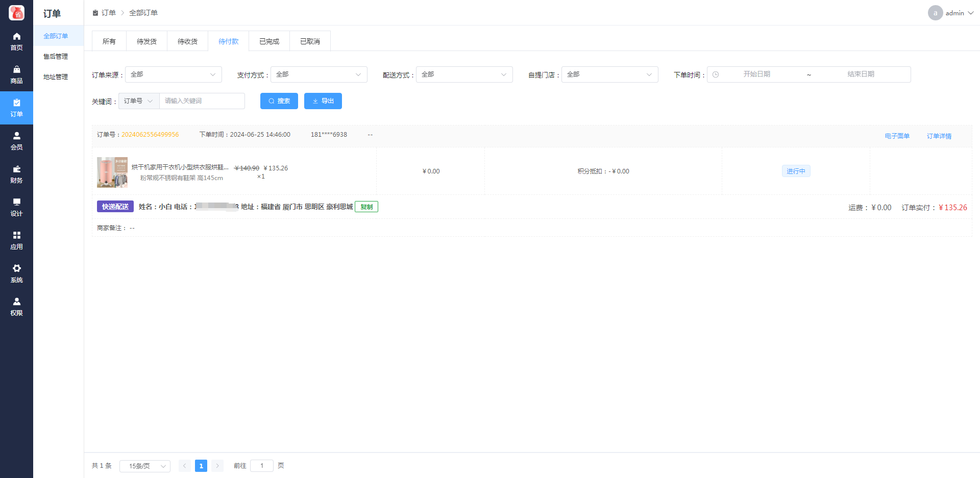Open 会员 members icon in sidebar

[16, 136]
